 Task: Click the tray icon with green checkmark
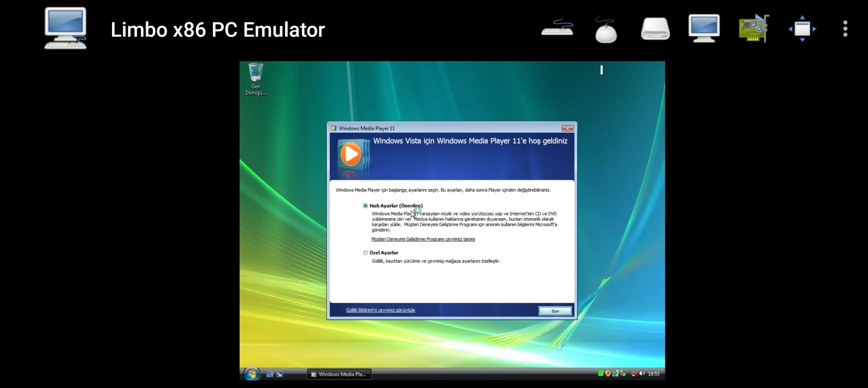(x=623, y=373)
